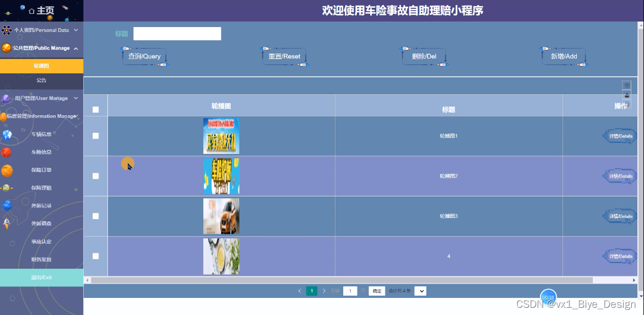Screen dimensions: 644x315
Task: Click the 重置/Reset button
Action: 284,56
